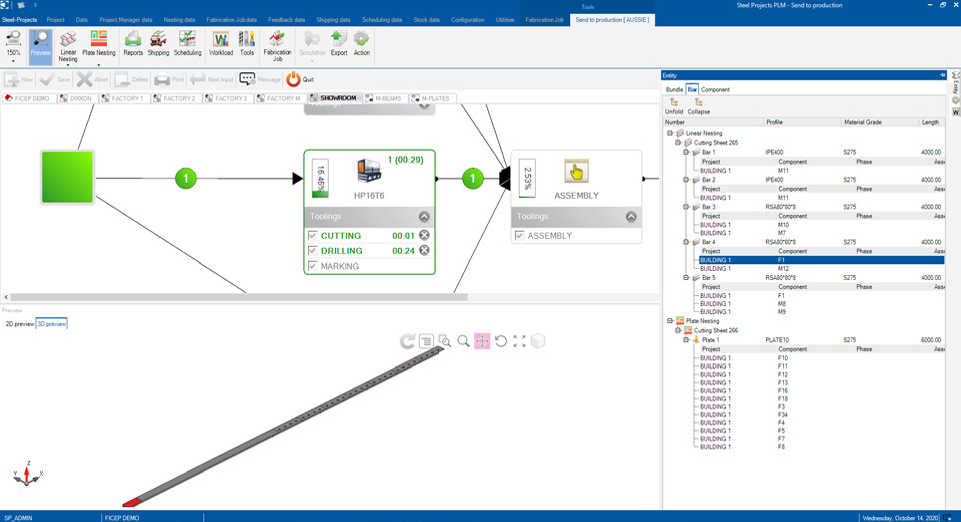961x522 pixels.
Task: Click the horizontal scrollbar of the workflow view
Action: pyautogui.click(x=239, y=297)
